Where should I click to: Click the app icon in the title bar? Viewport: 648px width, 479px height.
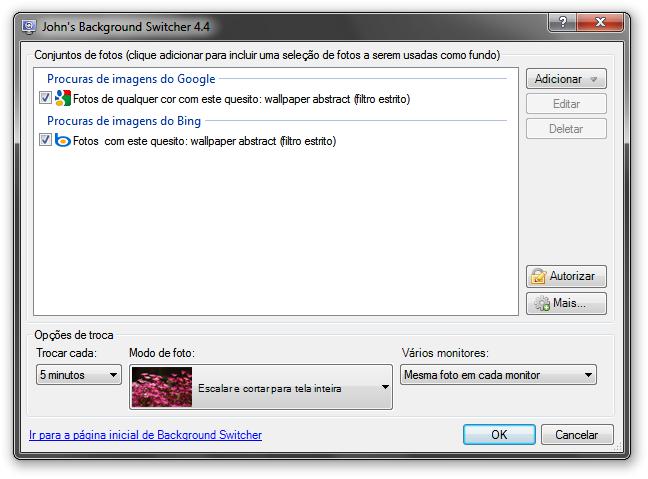tap(29, 27)
